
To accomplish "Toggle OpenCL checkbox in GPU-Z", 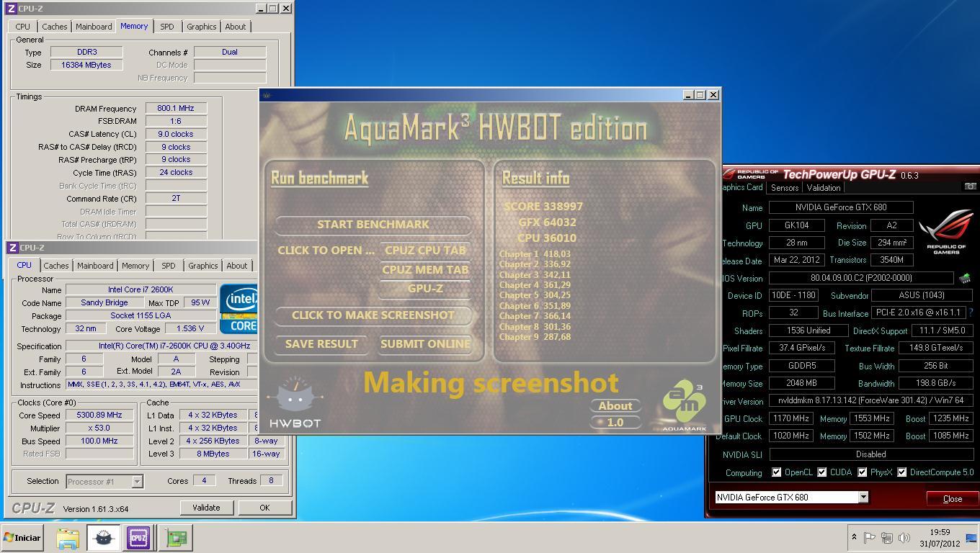I will tap(776, 472).
